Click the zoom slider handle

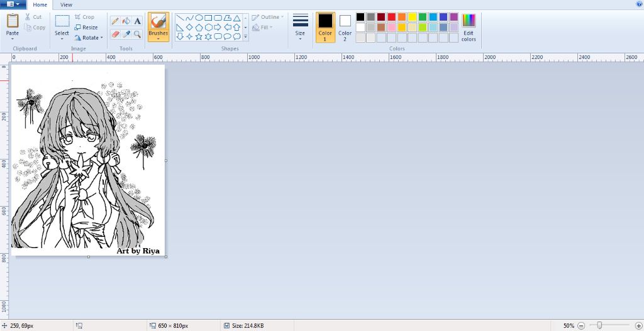tap(599, 325)
